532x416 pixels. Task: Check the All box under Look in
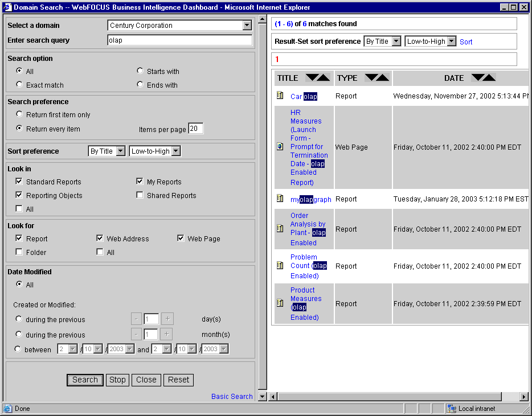coord(19,208)
